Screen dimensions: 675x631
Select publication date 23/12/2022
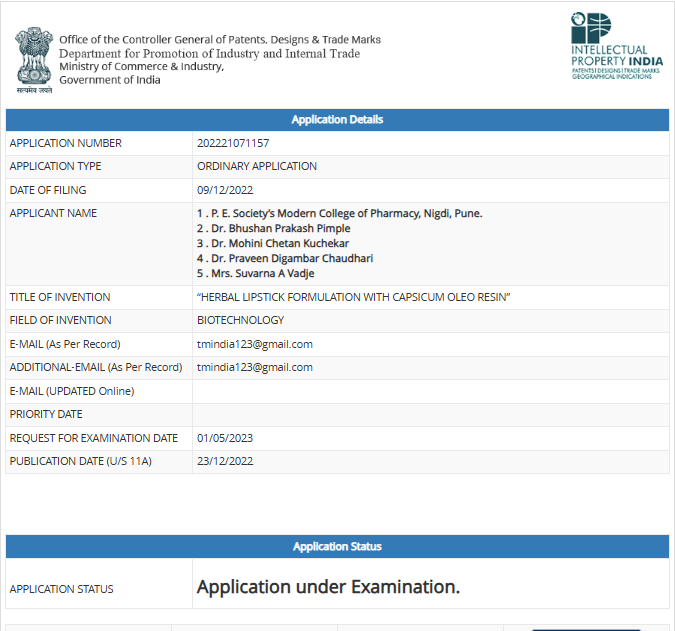(x=225, y=461)
